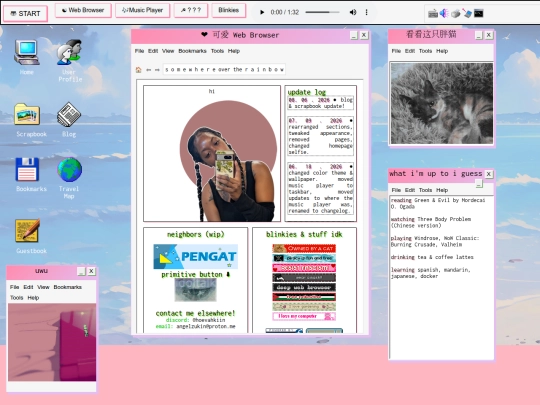Viewport: 540px width, 405px height.
Task: Click the 'contact me elsewhere!' text
Action: pos(196,313)
